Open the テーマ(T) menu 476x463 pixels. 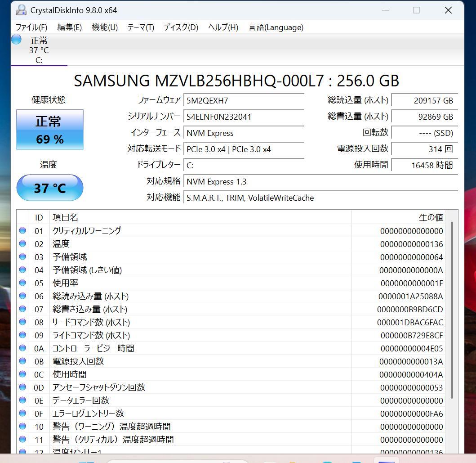(141, 27)
